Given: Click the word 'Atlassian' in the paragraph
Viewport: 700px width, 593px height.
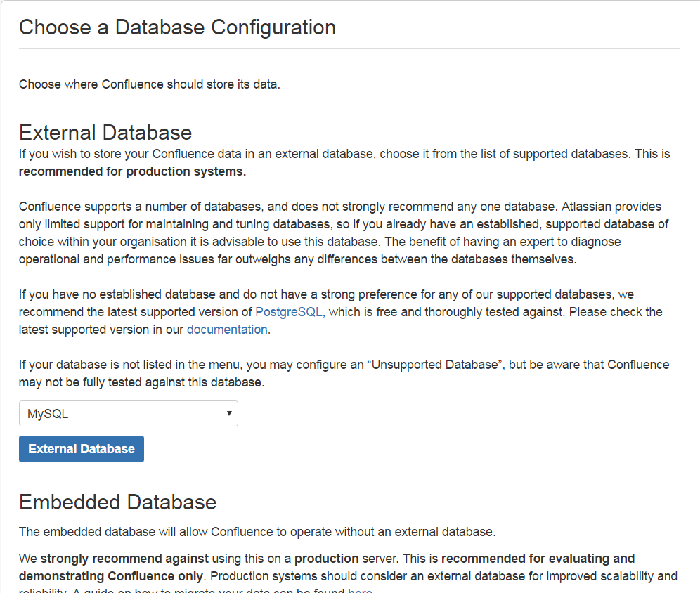Looking at the screenshot, I should (567, 207).
